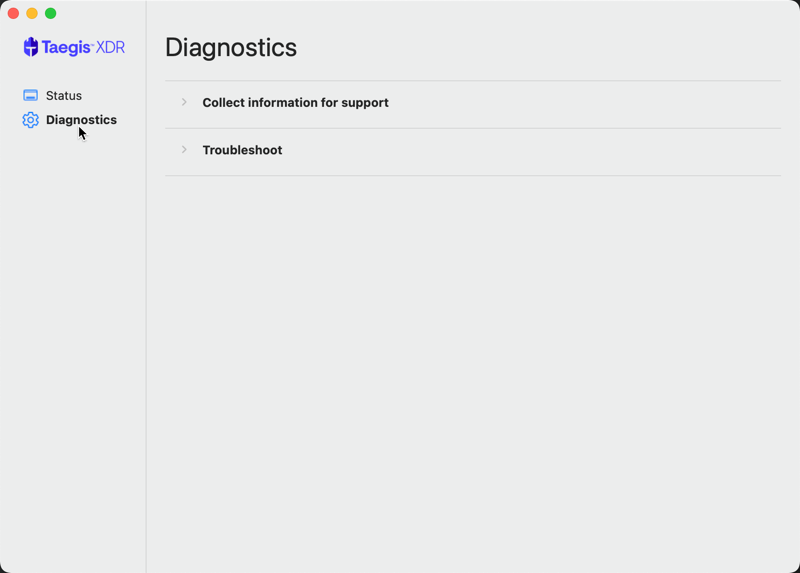Click the Taegis shield logo icon
This screenshot has width=800, height=573.
tap(31, 47)
